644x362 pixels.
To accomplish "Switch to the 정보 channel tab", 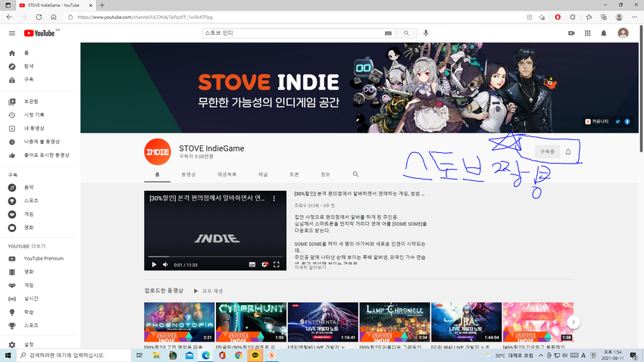I will coord(325,175).
